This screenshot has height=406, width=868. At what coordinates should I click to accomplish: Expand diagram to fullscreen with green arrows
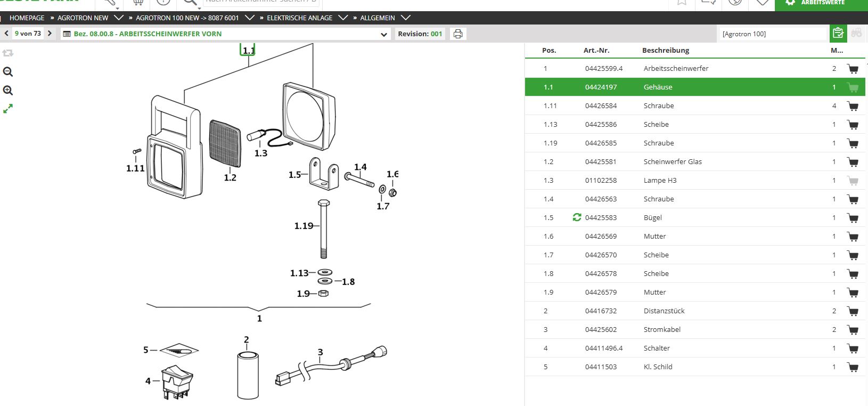[x=8, y=109]
